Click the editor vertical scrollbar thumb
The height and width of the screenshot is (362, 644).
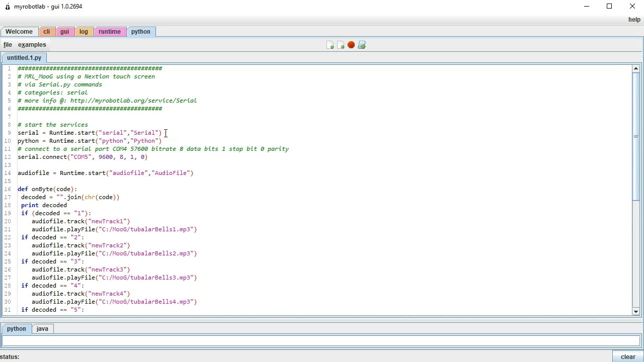click(636, 136)
